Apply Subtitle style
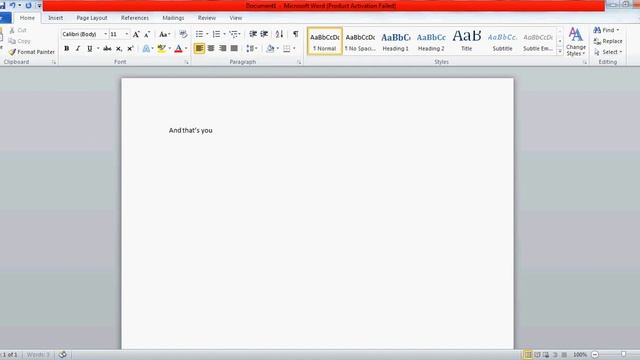Viewport: 640px width, 360px height. pos(502,41)
